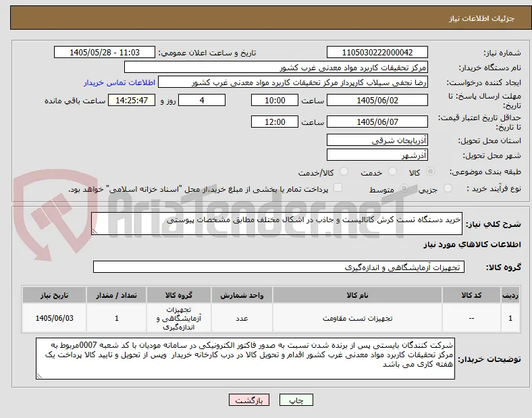Click the گروه کالا column header
Screen dimensions: 532x418
click(x=179, y=295)
